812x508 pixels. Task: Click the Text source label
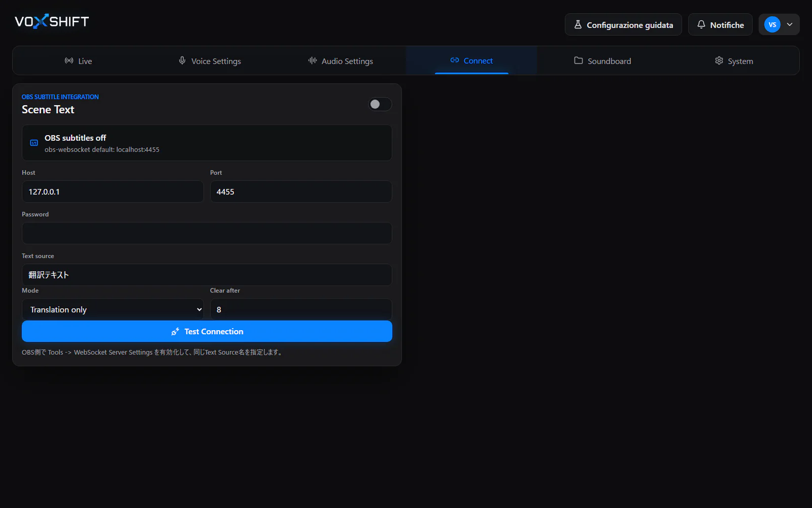(38, 256)
